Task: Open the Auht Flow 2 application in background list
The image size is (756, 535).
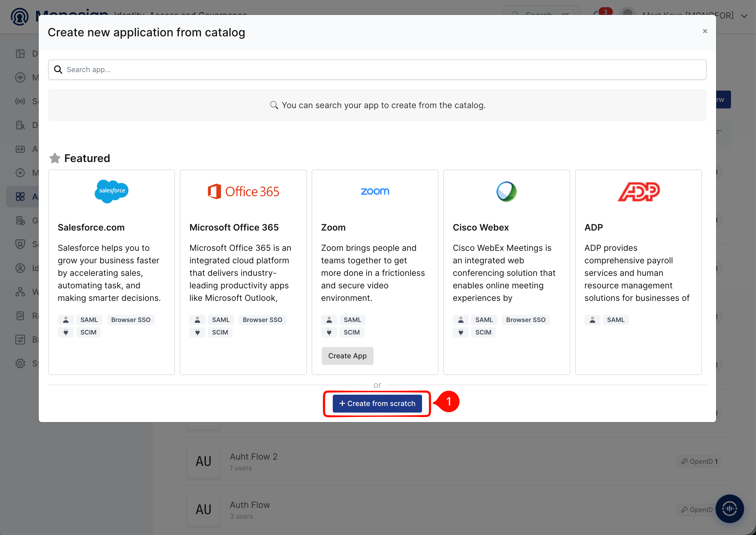Action: 254,457
